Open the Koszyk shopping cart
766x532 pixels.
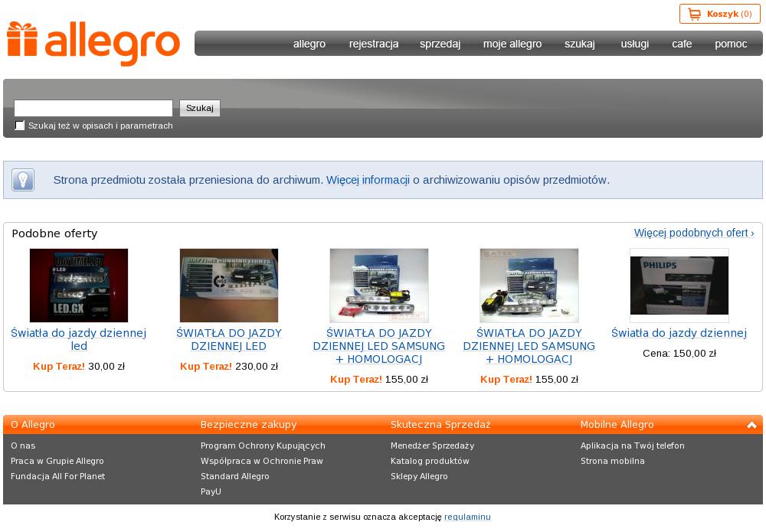pyautogui.click(x=719, y=14)
